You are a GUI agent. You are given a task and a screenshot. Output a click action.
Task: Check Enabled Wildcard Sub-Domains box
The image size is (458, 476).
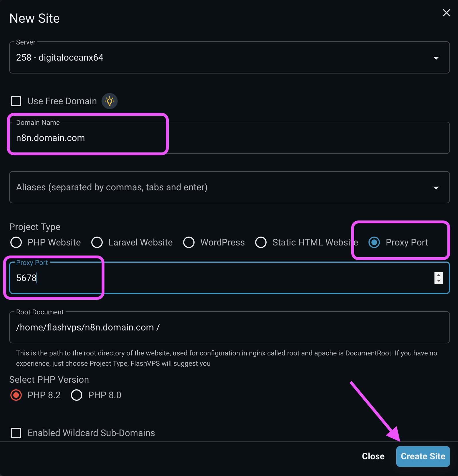16,433
